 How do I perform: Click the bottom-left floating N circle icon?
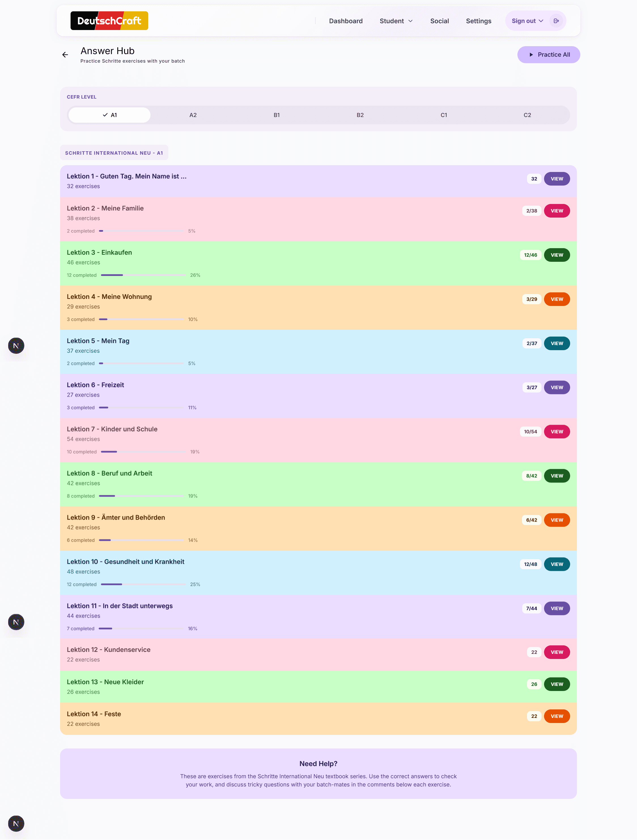pos(16,823)
